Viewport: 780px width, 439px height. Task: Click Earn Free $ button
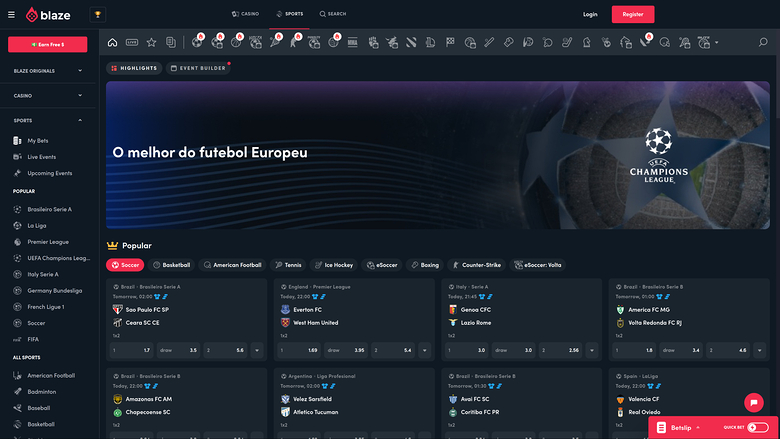(47, 44)
